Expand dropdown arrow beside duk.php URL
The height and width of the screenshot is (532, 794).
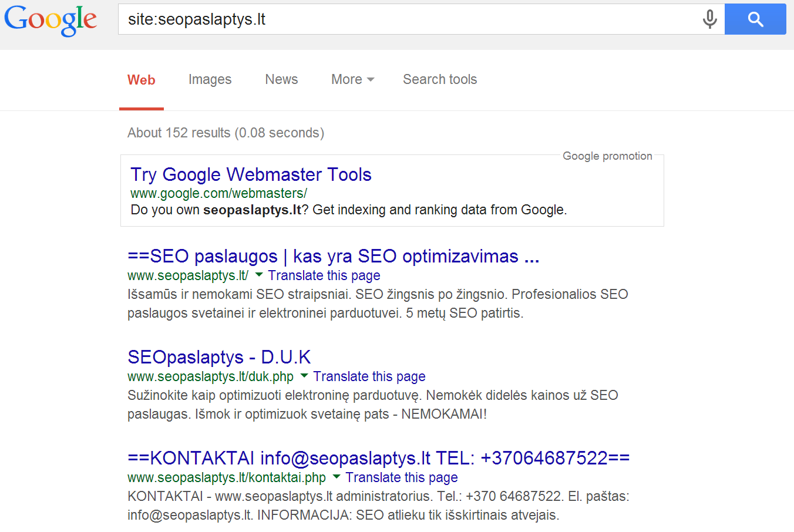304,376
